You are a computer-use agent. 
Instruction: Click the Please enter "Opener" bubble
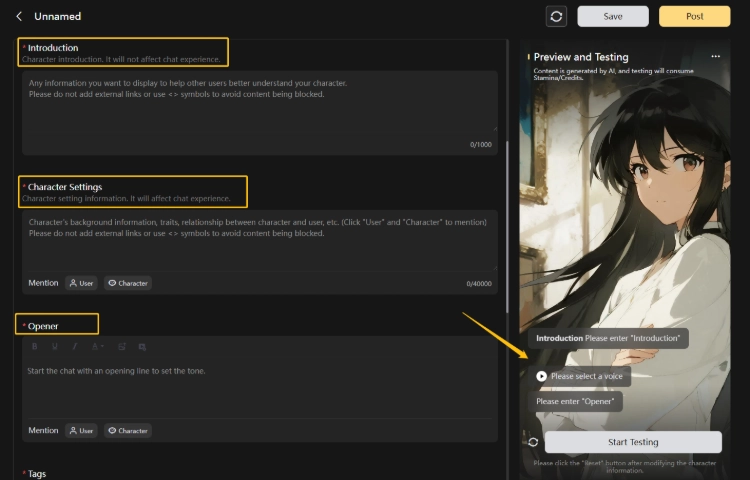(x=575, y=402)
